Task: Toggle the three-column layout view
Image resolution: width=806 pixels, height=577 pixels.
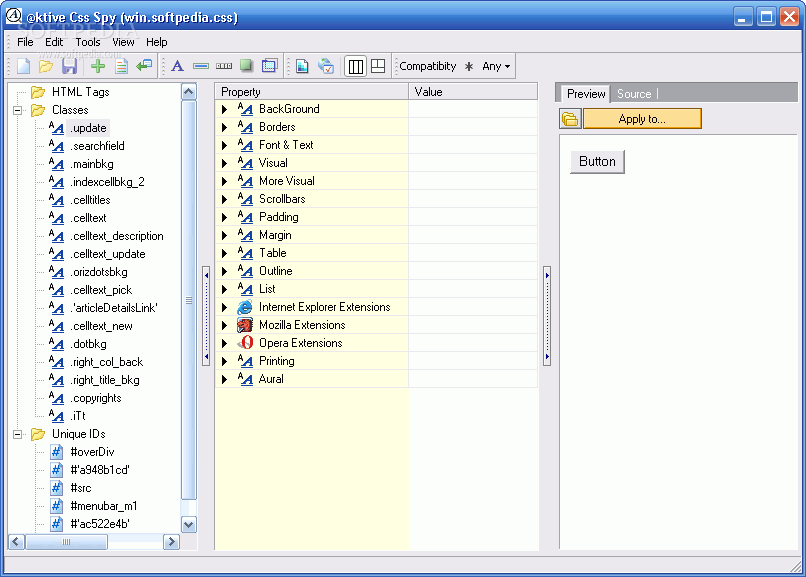Action: pos(355,66)
